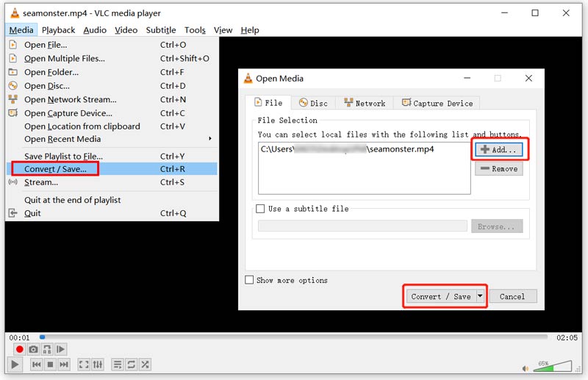Expand the Open Recent Media submenu

tap(112, 139)
